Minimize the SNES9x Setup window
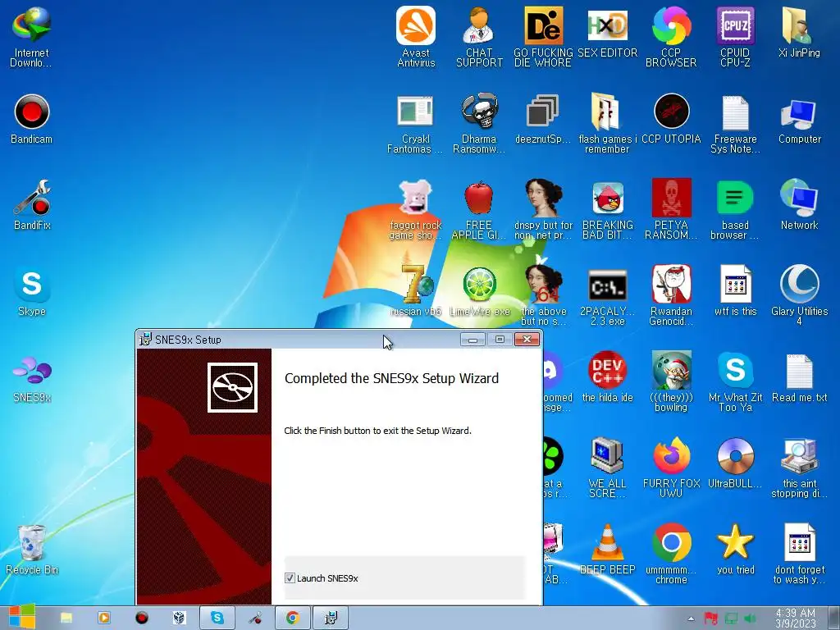 [x=472, y=340]
